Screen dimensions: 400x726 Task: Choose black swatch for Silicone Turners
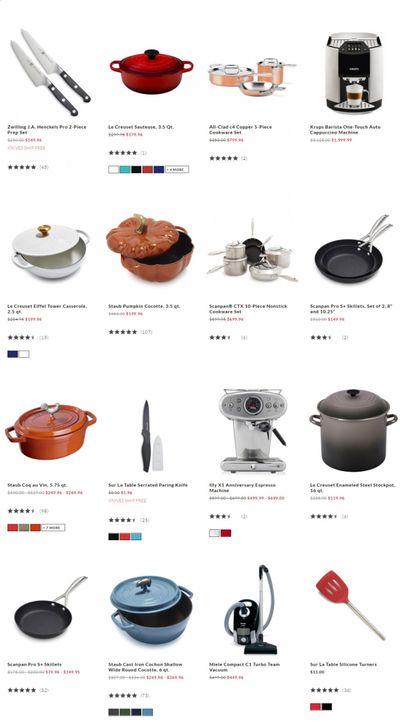(327, 707)
